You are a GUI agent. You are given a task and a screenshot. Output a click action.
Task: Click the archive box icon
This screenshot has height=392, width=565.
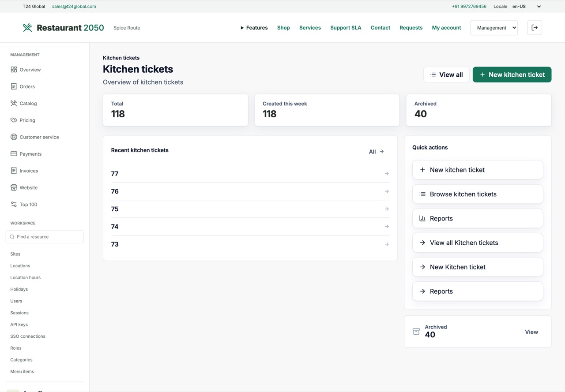coord(416,332)
